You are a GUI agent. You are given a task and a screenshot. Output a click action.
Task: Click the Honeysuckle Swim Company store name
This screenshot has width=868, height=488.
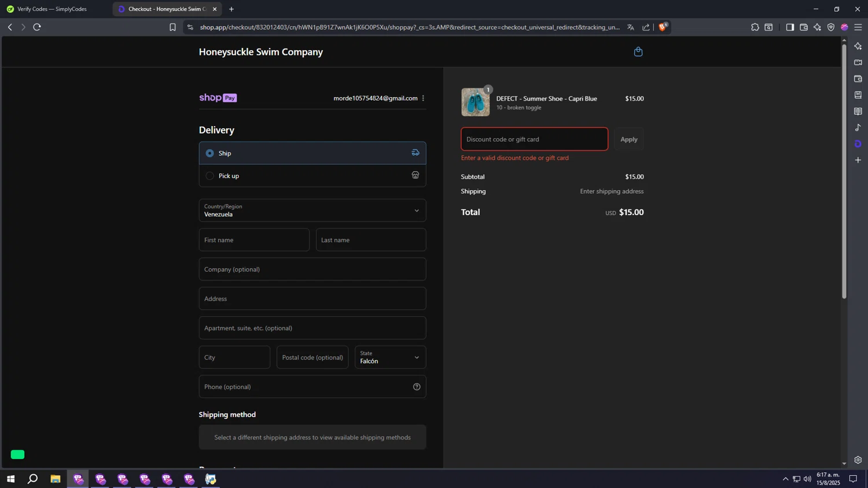(261, 52)
